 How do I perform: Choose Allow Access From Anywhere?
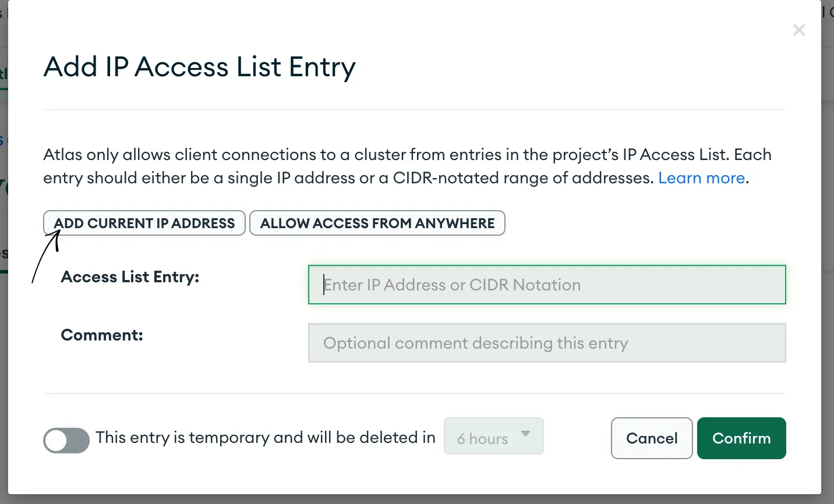[377, 223]
